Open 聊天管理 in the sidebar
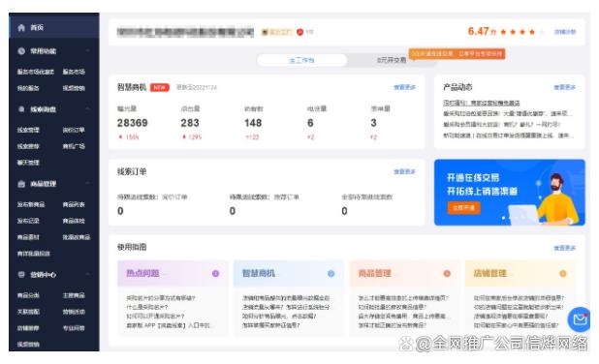599x364 pixels. [28, 163]
